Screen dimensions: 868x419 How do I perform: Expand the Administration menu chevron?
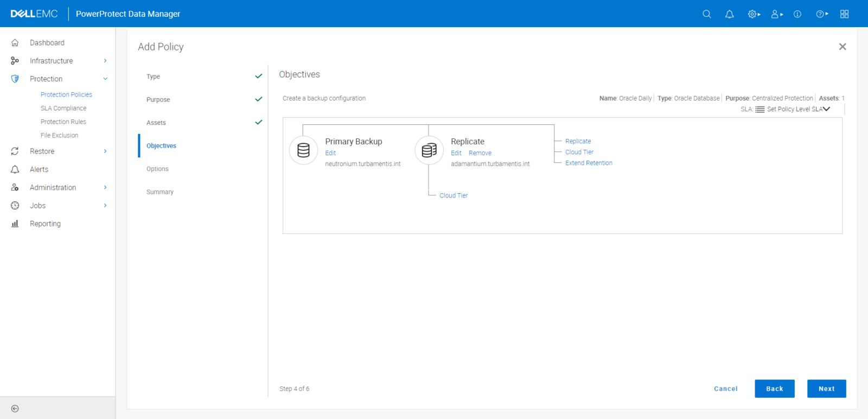click(105, 187)
